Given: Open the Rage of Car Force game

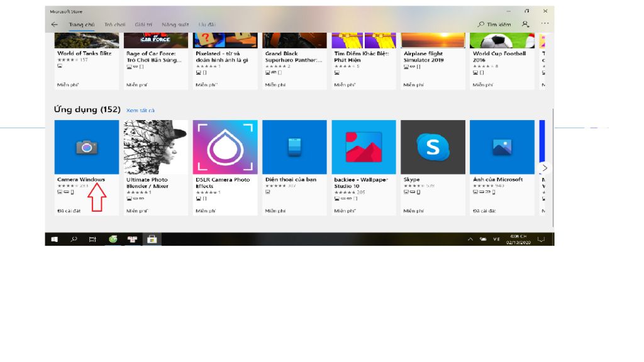Looking at the screenshot, I should (x=156, y=61).
